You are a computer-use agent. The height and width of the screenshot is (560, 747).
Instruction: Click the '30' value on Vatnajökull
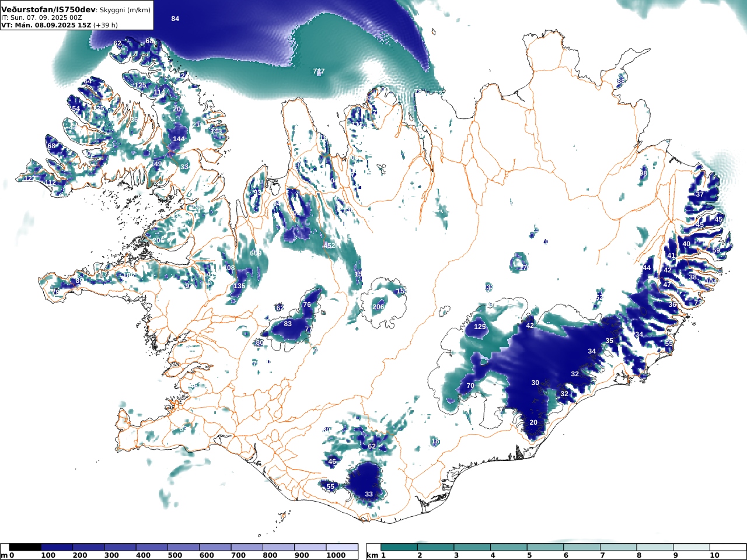click(535, 383)
